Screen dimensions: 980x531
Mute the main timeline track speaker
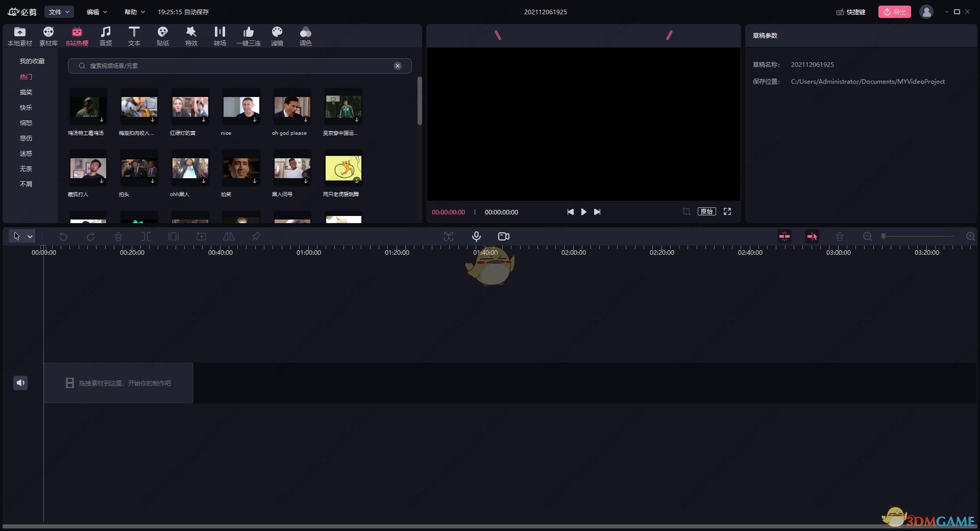click(x=20, y=382)
